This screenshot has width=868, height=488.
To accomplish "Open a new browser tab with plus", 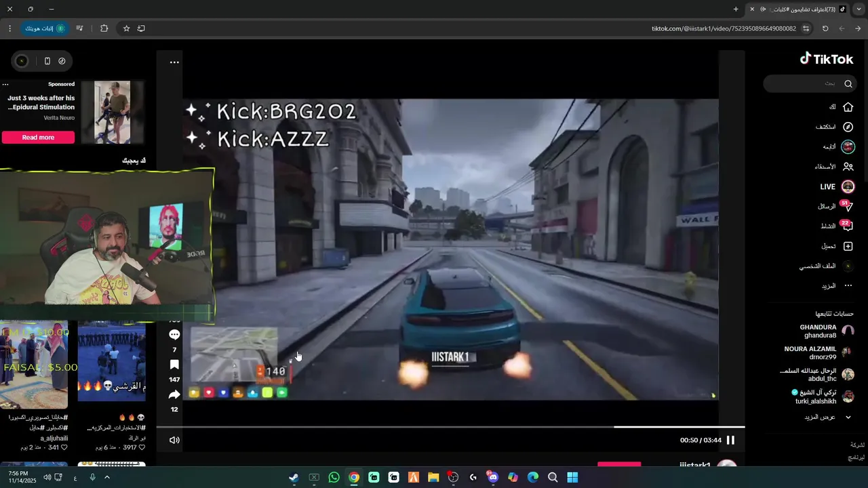I will coord(736,9).
